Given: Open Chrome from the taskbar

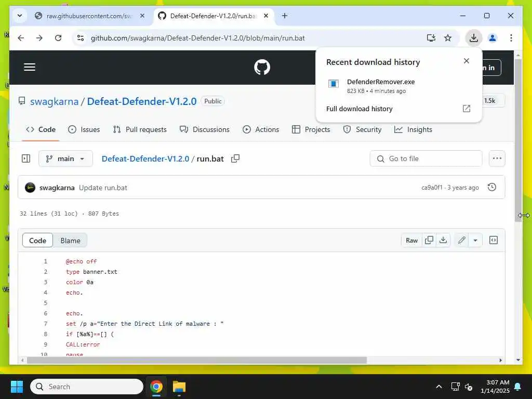Looking at the screenshot, I should tap(156, 387).
